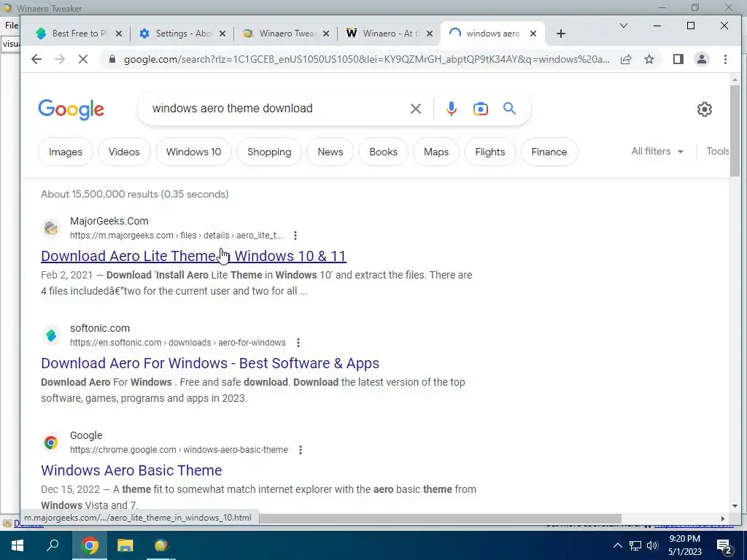
Task: Close the Best Free to Play tab
Action: pos(119,34)
